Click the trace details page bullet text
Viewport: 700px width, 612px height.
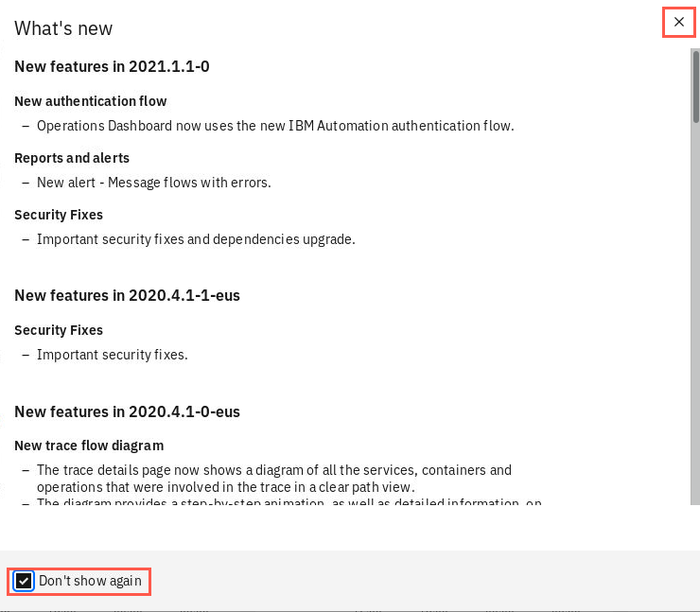(274, 479)
